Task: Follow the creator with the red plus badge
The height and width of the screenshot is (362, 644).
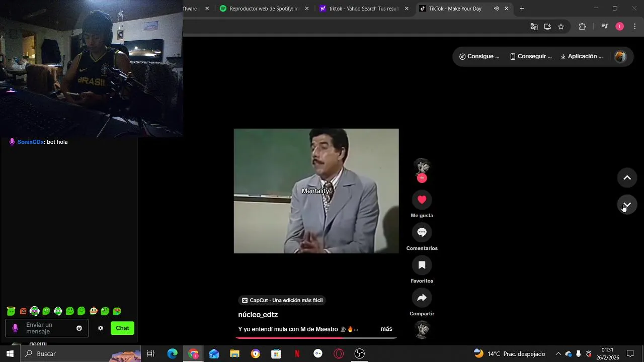Action: coord(422,178)
